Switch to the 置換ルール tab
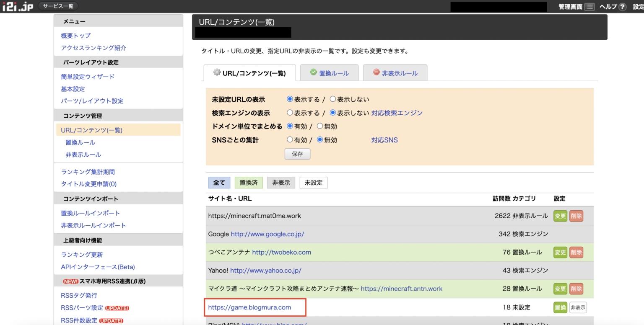644x325 pixels. coord(334,73)
